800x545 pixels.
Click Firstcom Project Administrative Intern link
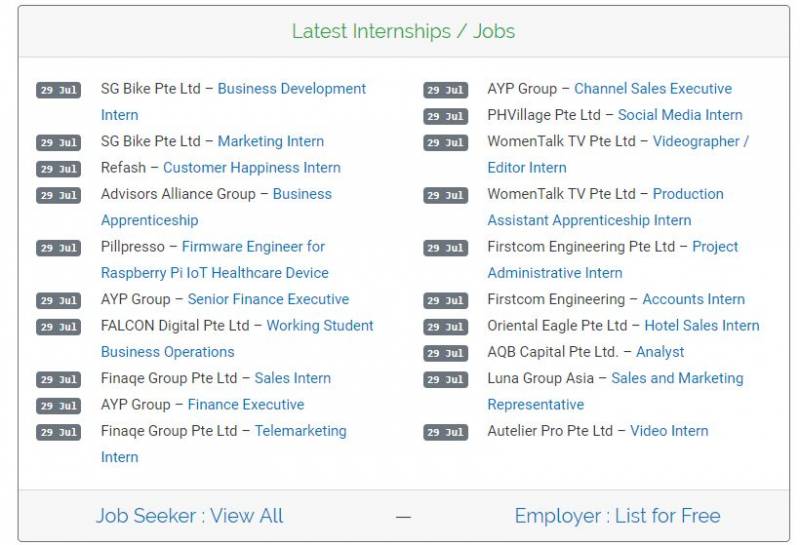pos(714,247)
